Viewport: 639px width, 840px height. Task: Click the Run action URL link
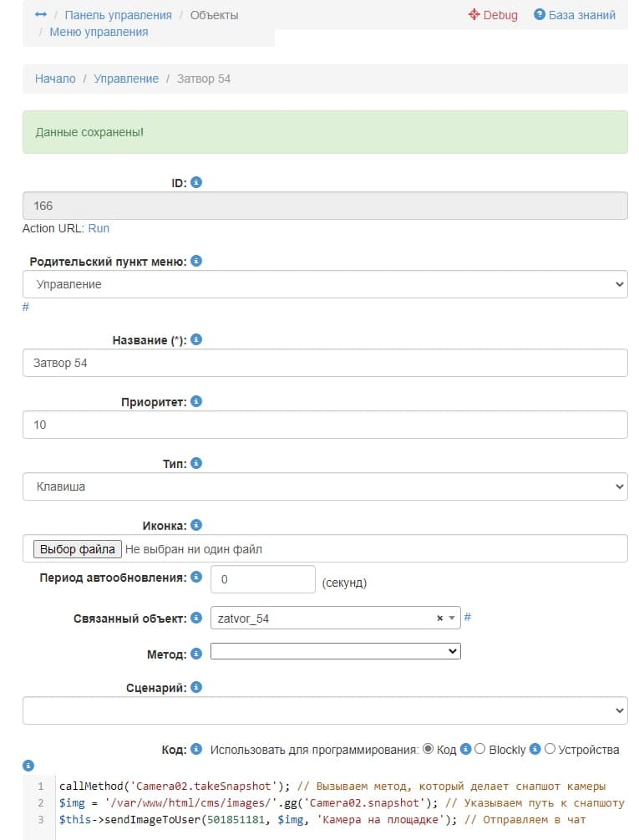(x=99, y=228)
